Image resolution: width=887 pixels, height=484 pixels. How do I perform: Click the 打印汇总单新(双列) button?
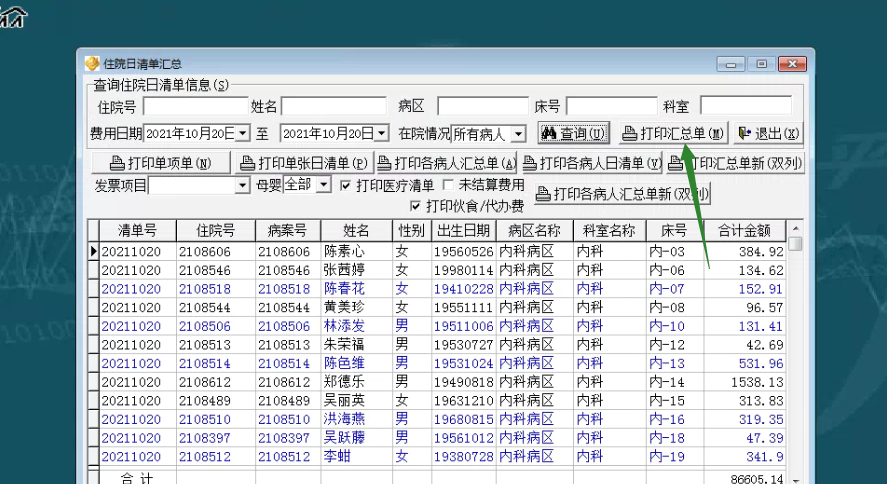pos(742,163)
